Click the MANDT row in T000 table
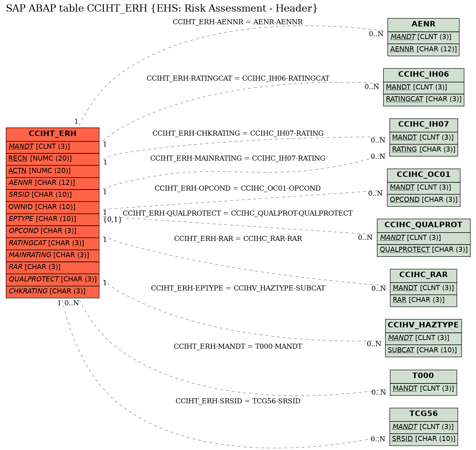This screenshot has width=476, height=450. [x=424, y=389]
